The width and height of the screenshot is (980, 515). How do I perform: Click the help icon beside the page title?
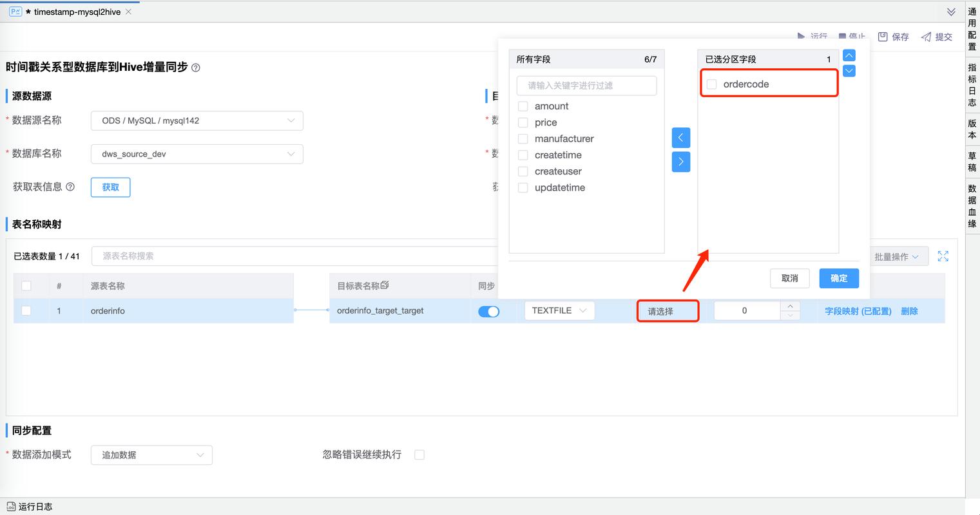196,68
